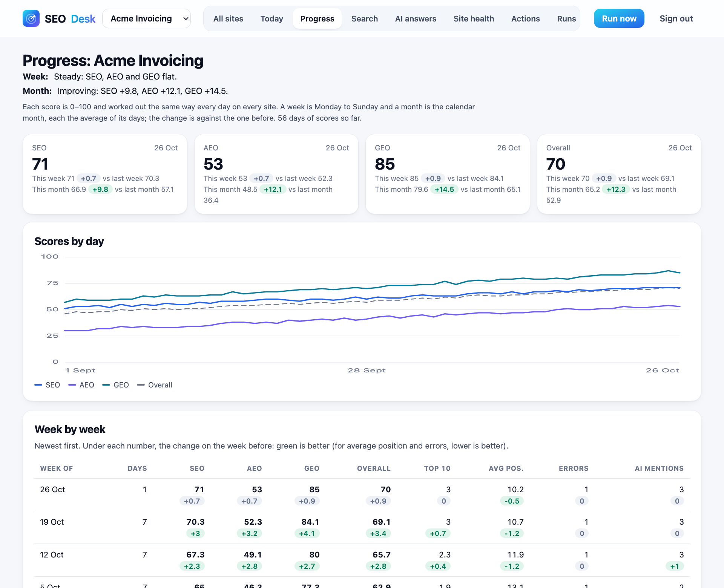This screenshot has height=588, width=724.
Task: Click the Overall legend entry under chart
Action: 155,385
